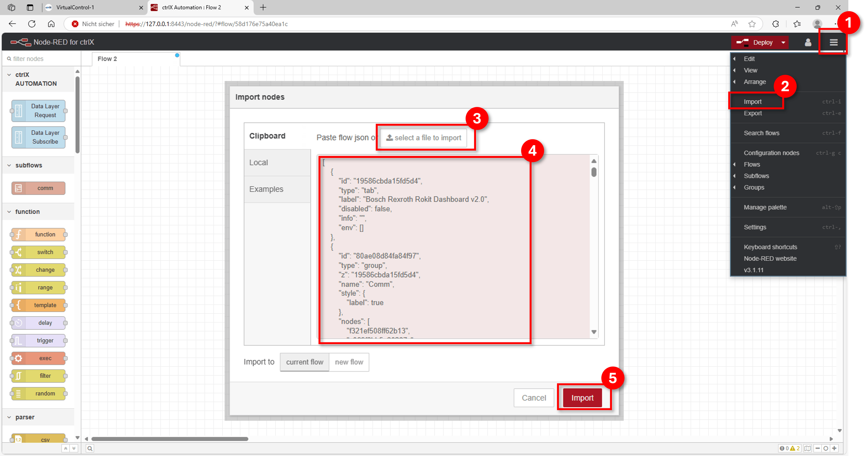The image size is (868, 456).
Task: Open Search flows menu entry
Action: [x=788, y=133]
